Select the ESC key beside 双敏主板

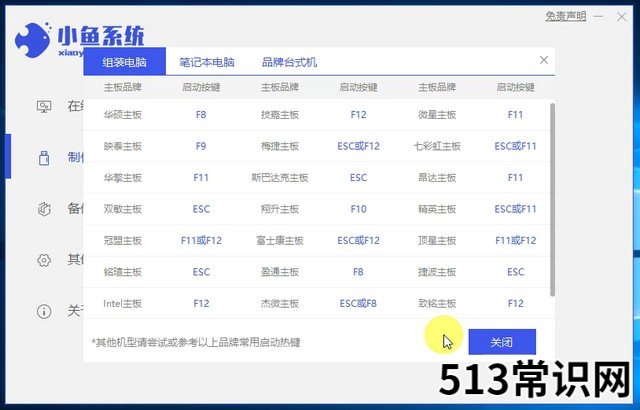(x=201, y=209)
